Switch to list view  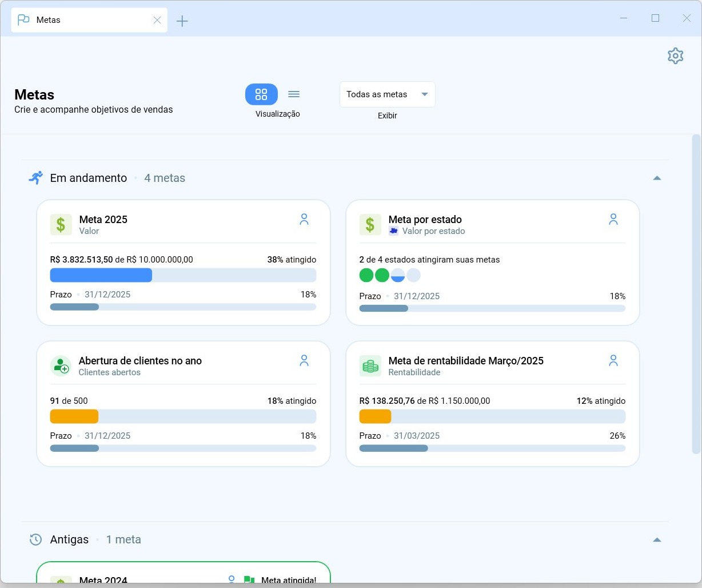294,94
